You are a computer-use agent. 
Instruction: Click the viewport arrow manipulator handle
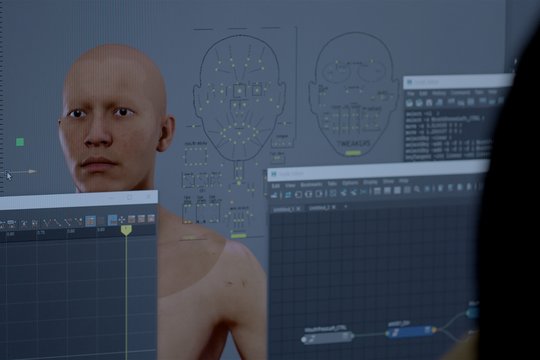click(32, 171)
